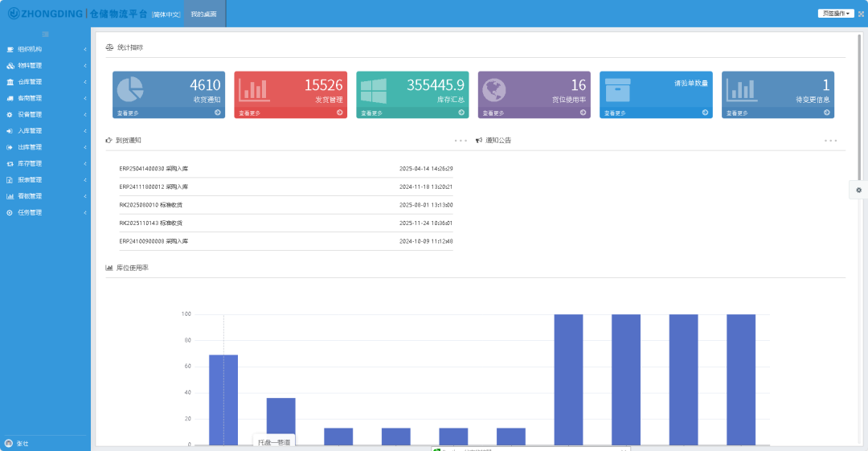The height and width of the screenshot is (451, 868).
Task: Click the bar chart icon on 待变更信息 card
Action: click(741, 89)
